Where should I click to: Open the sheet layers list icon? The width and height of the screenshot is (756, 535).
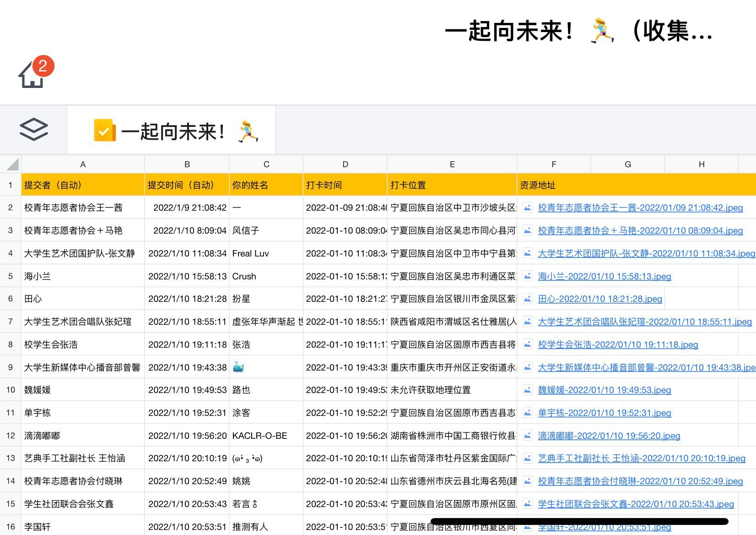[33, 130]
